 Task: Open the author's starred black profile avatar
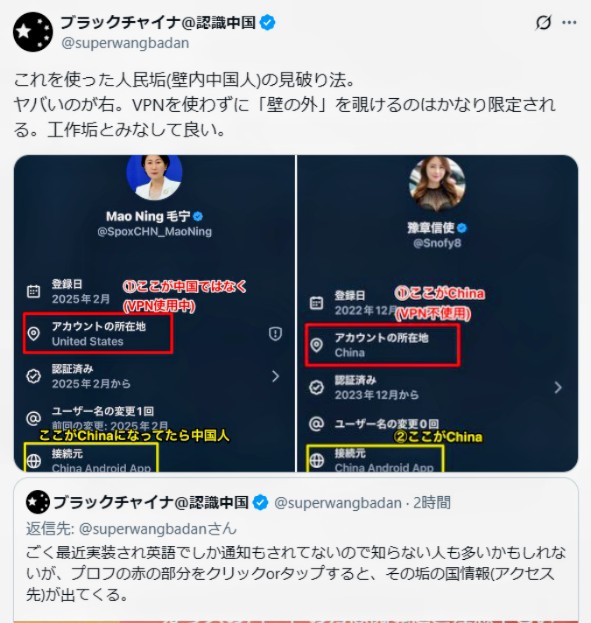pos(33,32)
